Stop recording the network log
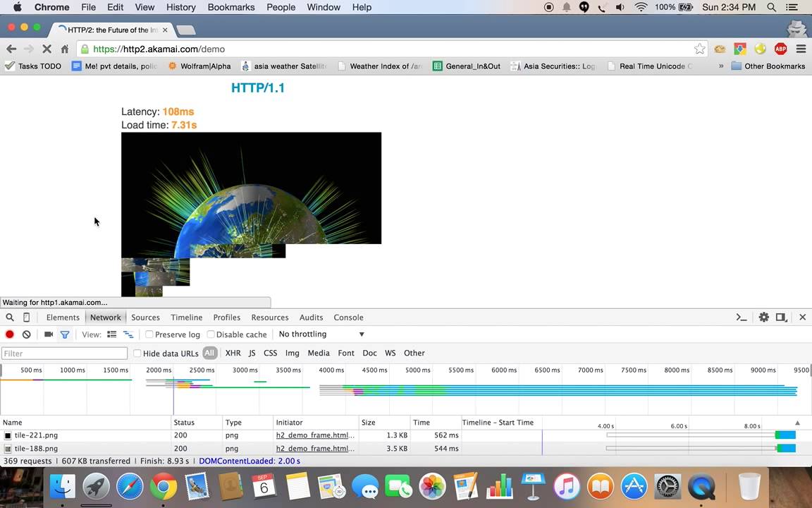 pyautogui.click(x=9, y=334)
